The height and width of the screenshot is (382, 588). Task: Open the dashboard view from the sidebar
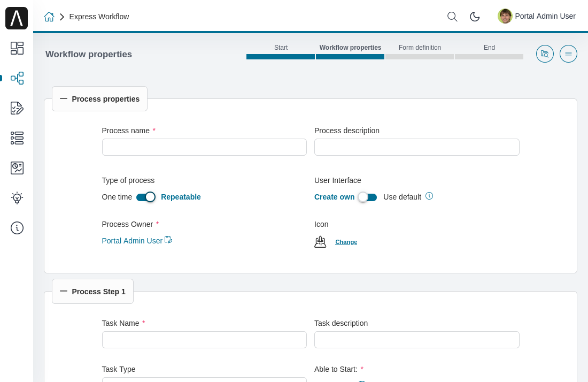(x=17, y=48)
